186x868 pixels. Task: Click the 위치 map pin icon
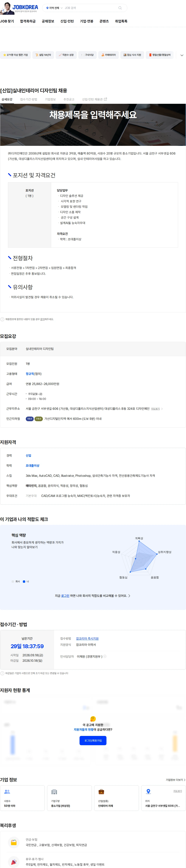point(148,792)
